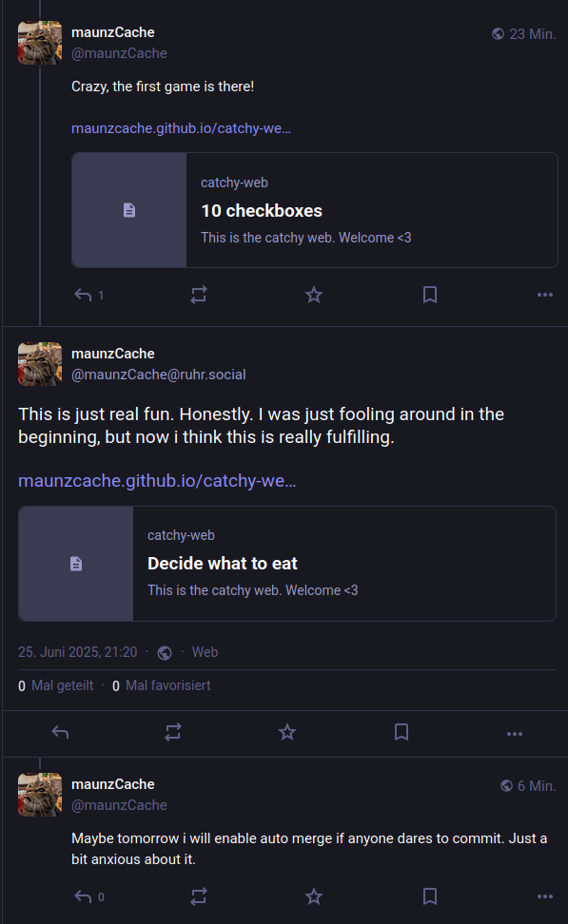Viewport: 568px width, 924px height.
Task: Follow the maunzcache.github.io link in first post
Action: (x=181, y=128)
